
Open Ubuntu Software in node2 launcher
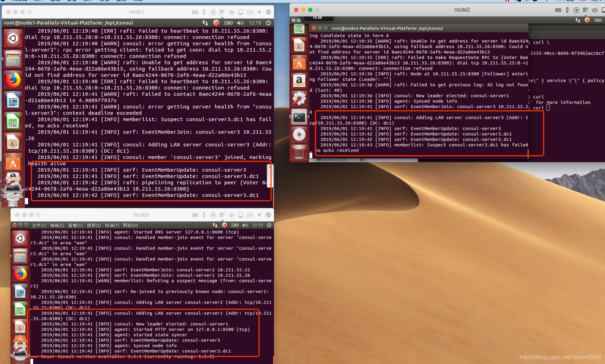(299, 63)
